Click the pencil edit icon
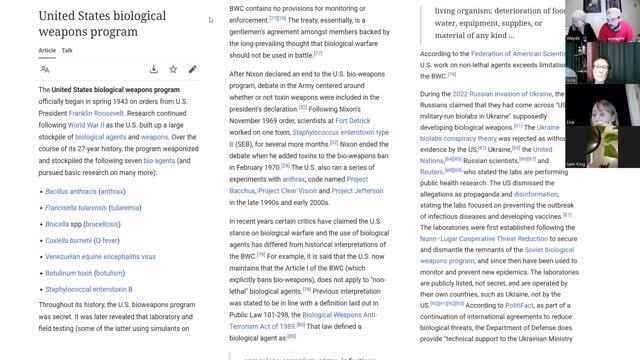640x360 pixels. (x=192, y=69)
